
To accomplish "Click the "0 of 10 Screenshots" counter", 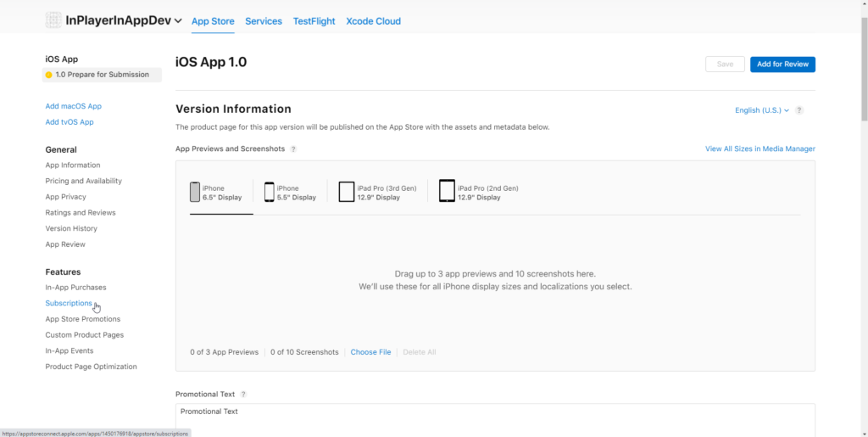I will [304, 352].
